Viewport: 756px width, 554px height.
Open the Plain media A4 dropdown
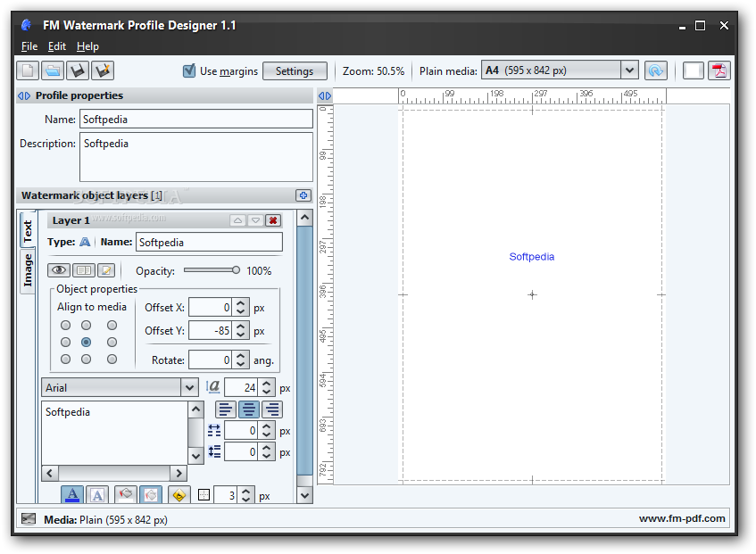point(629,70)
